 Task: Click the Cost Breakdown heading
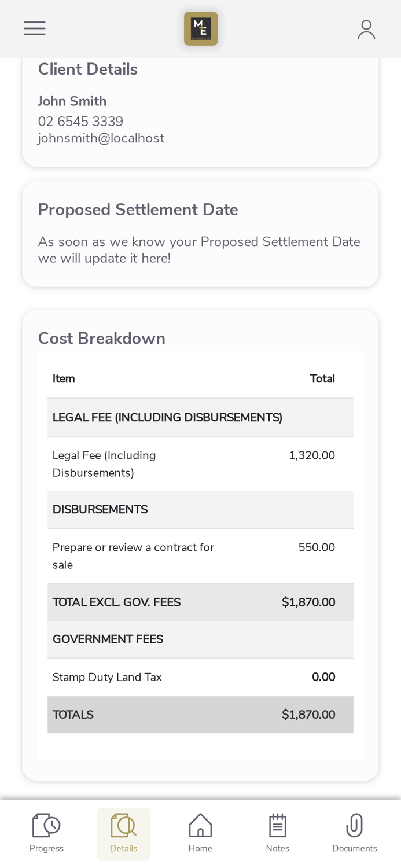102,339
